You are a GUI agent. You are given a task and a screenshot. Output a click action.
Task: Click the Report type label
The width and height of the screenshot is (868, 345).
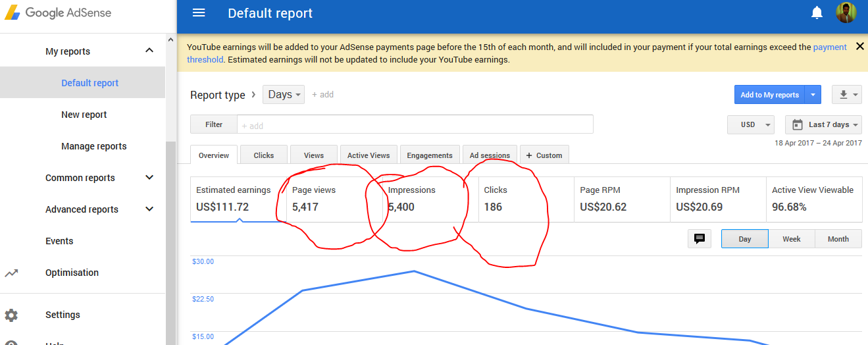pos(218,95)
